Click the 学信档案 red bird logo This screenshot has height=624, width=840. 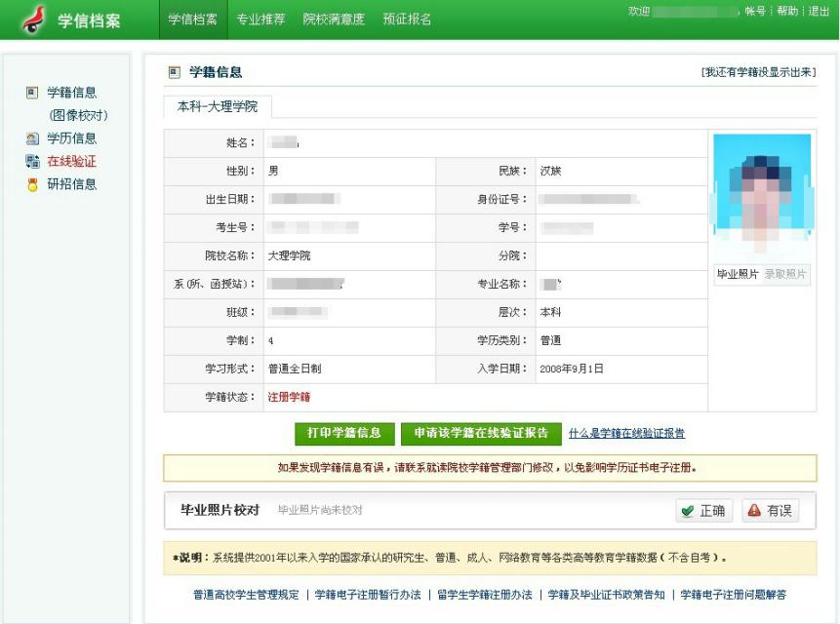click(34, 19)
